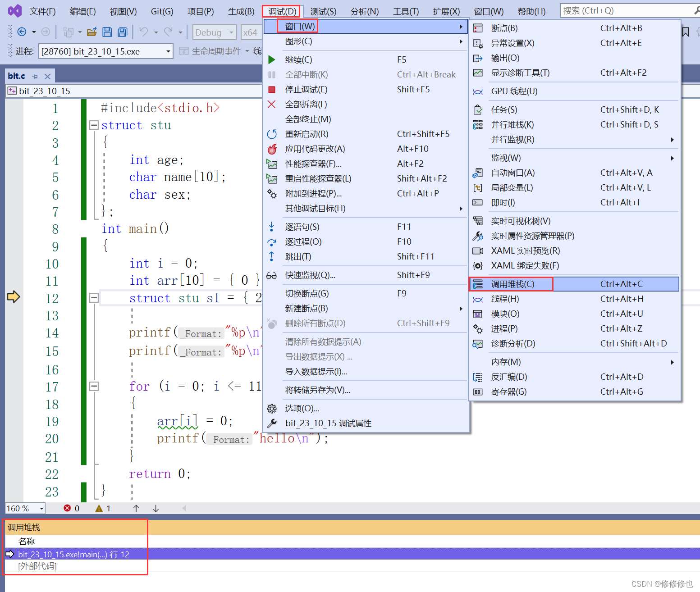
Task: Click the green Continue play icon
Action: click(x=272, y=60)
